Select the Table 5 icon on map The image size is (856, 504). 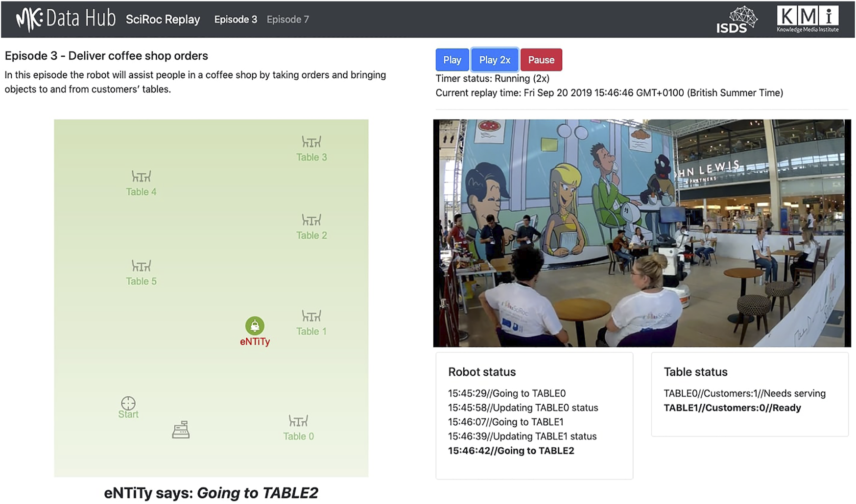coord(141,266)
